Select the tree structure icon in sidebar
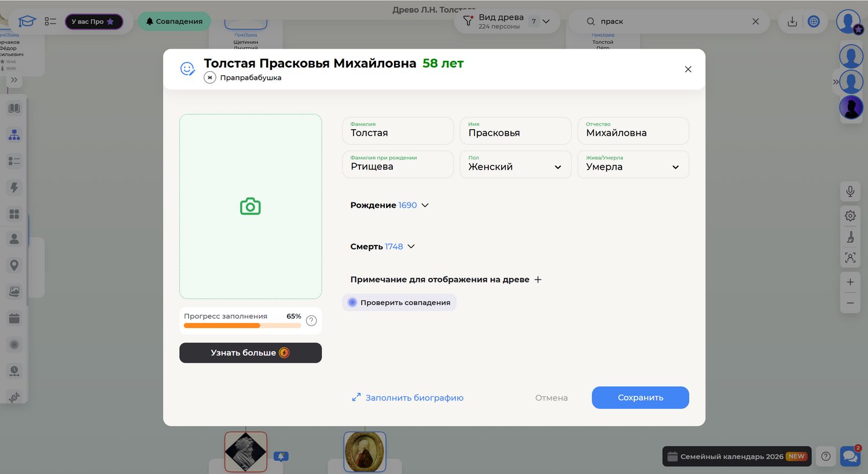 pyautogui.click(x=14, y=135)
